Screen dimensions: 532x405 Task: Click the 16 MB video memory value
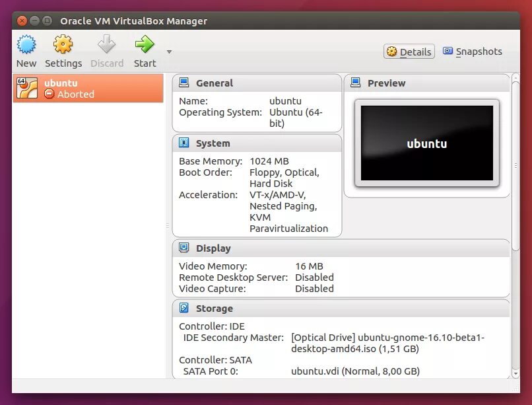[309, 266]
